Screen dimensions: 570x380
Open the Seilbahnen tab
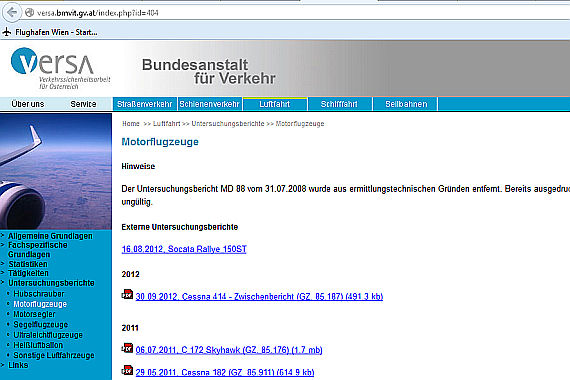point(406,104)
